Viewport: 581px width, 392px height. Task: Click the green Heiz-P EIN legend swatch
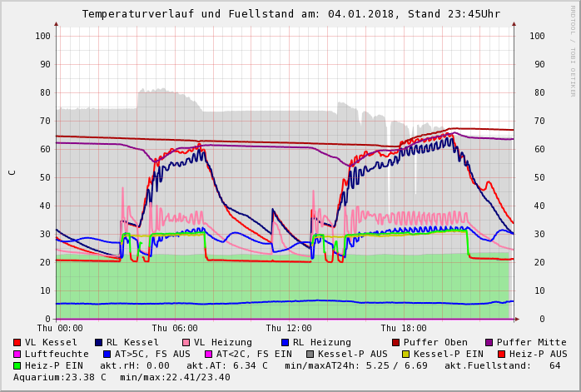[17, 365]
